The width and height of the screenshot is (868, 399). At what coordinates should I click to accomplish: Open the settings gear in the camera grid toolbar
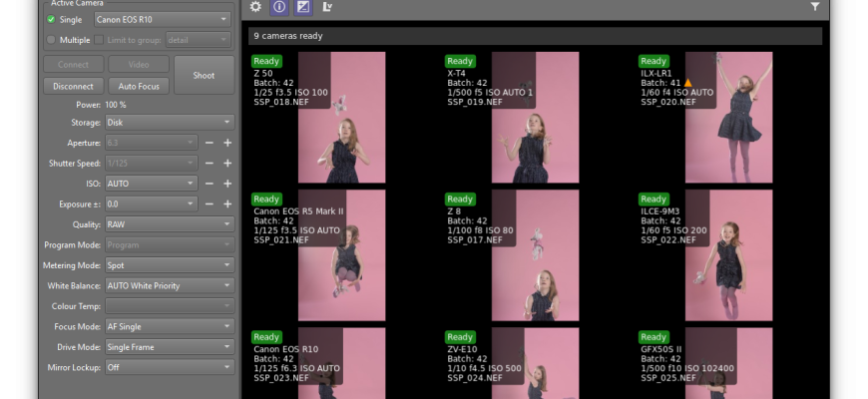click(x=255, y=7)
